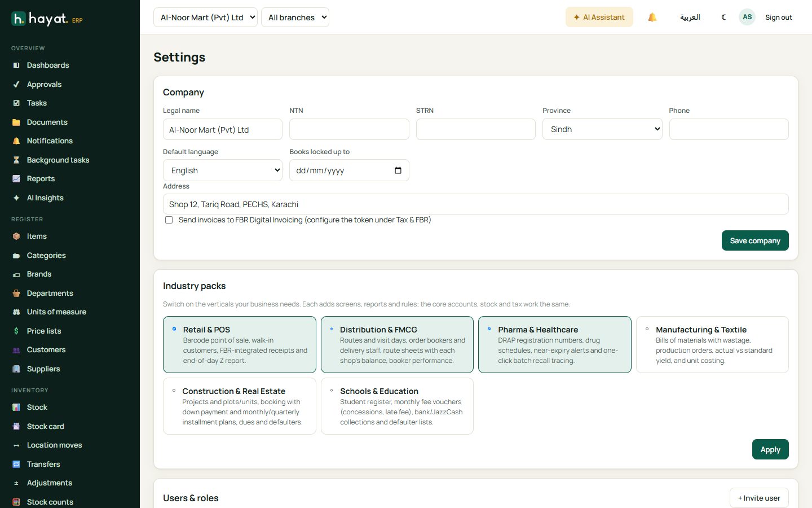
Task: Open the AS user avatar
Action: (747, 17)
